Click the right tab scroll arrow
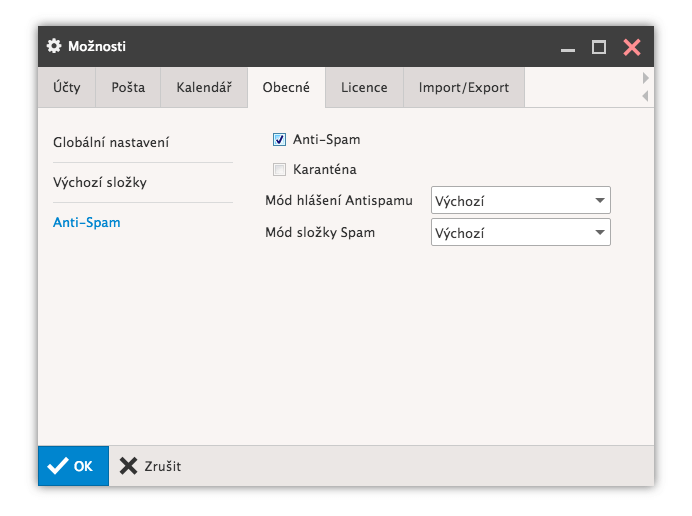 [x=645, y=78]
